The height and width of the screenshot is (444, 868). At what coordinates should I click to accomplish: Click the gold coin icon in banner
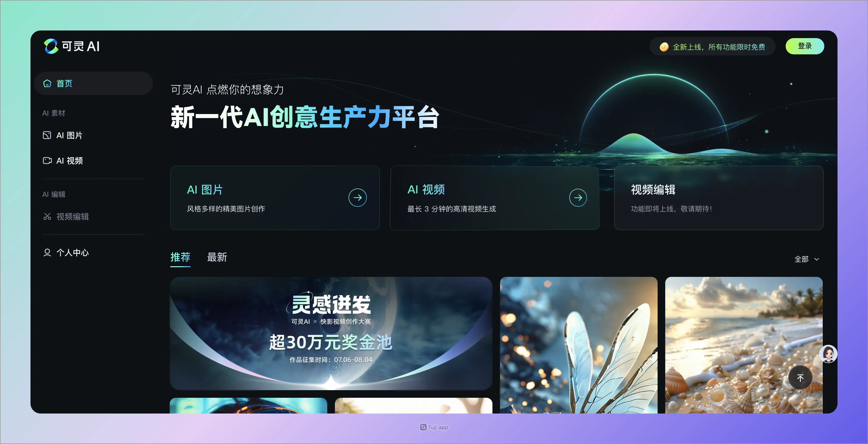point(664,47)
